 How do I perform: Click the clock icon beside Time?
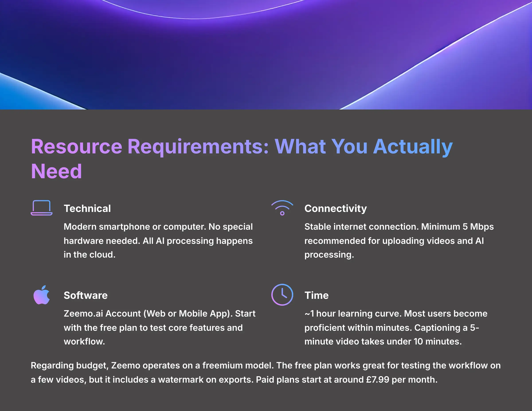[x=282, y=295]
